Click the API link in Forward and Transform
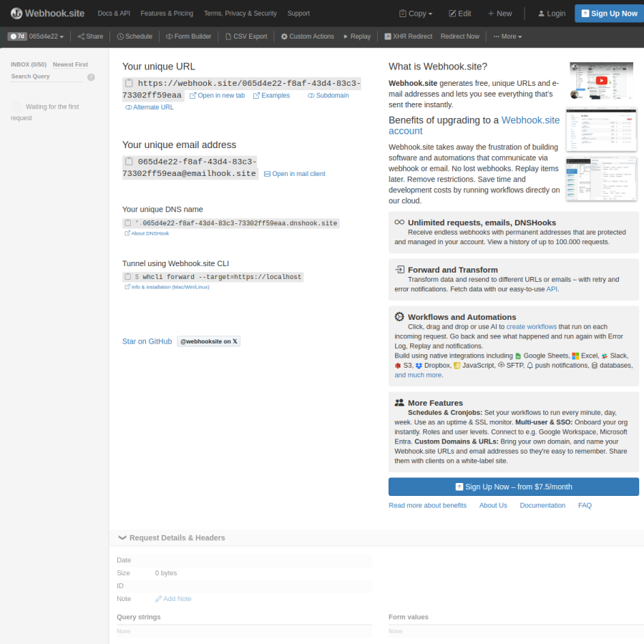Screen dimensions: 644x644 click(552, 289)
